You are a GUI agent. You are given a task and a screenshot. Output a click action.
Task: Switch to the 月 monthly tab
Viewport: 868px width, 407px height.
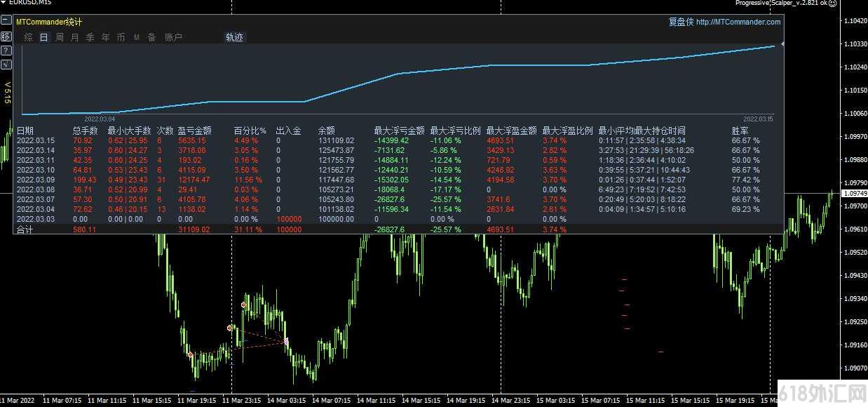[x=75, y=37]
